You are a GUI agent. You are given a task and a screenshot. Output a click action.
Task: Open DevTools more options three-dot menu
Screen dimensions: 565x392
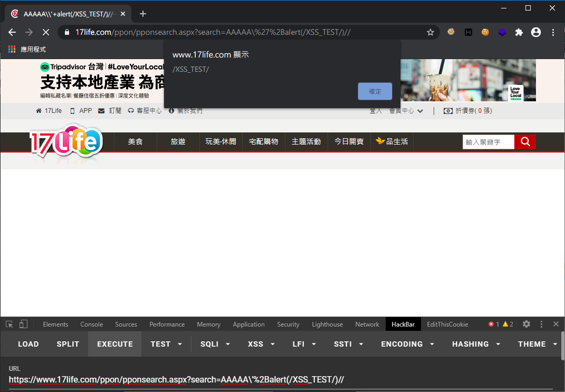point(541,324)
